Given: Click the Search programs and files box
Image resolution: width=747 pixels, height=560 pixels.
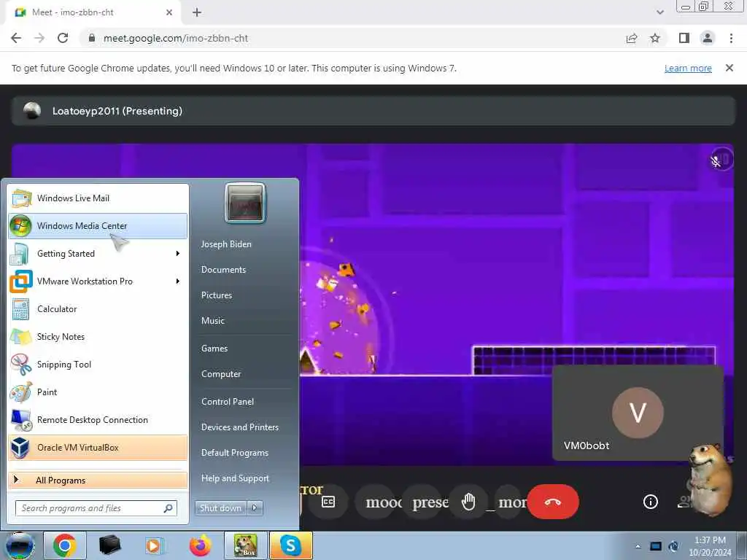Looking at the screenshot, I should click(x=96, y=508).
